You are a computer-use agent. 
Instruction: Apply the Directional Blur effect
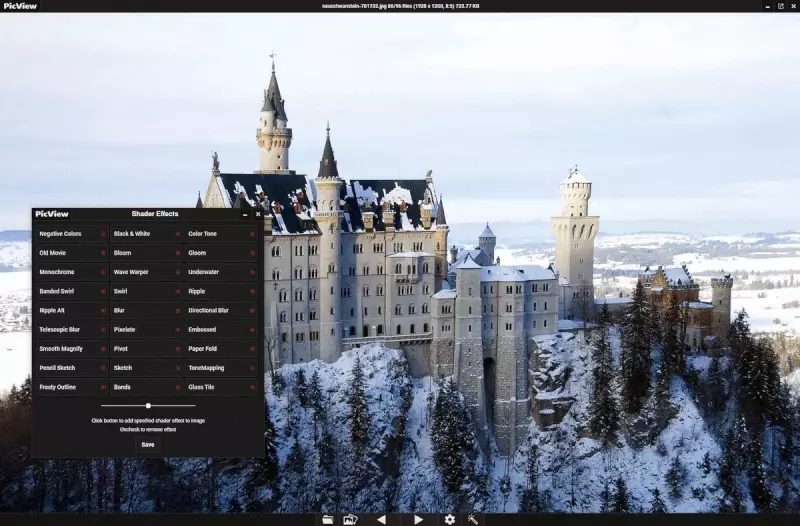221,310
